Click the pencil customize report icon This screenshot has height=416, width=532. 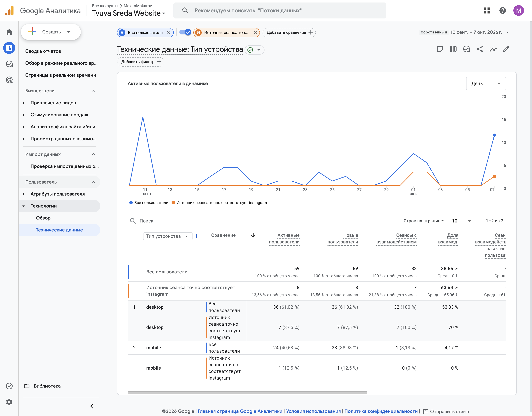tap(506, 49)
